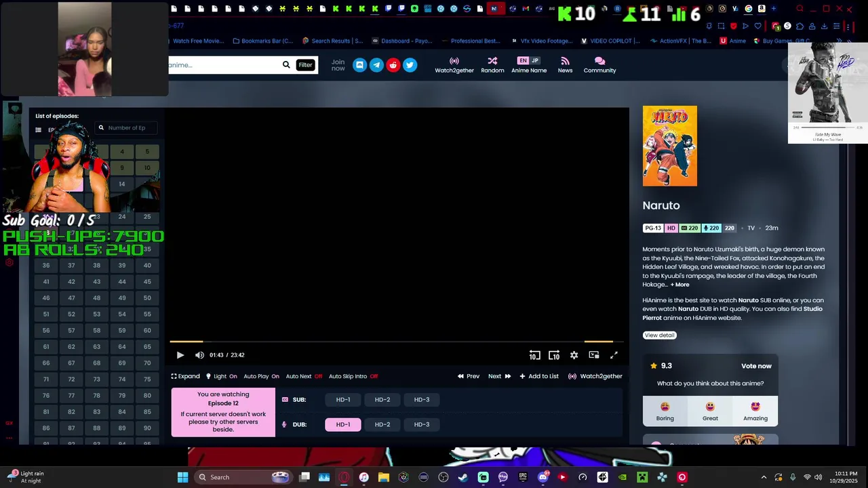The width and height of the screenshot is (868, 488).
Task: Open the Twitter join icon
Action: coord(410,65)
